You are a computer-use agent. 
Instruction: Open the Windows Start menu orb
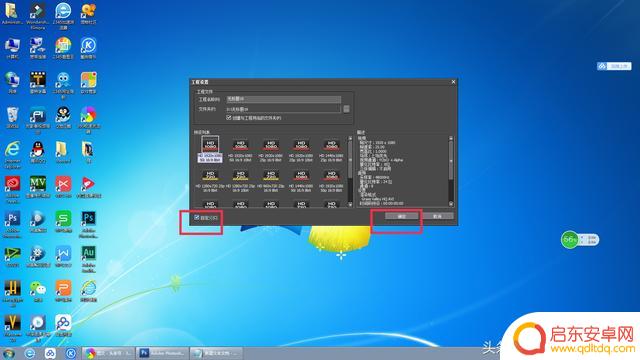9,353
